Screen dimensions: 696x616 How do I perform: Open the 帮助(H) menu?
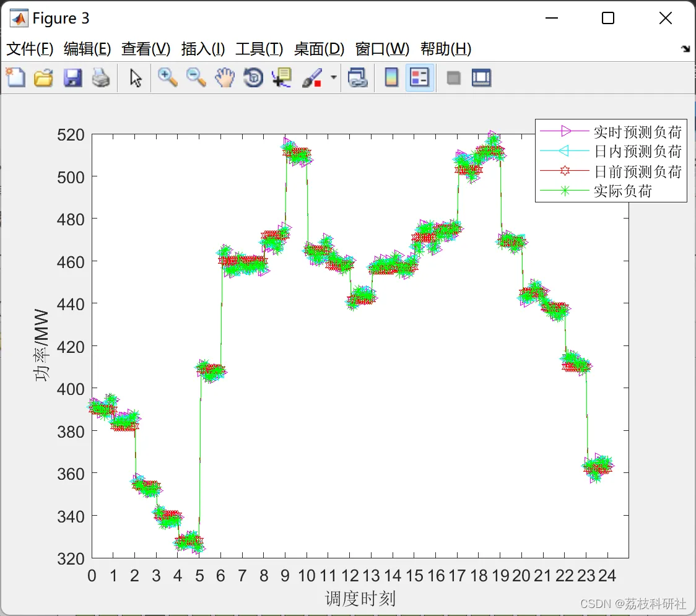pos(445,48)
